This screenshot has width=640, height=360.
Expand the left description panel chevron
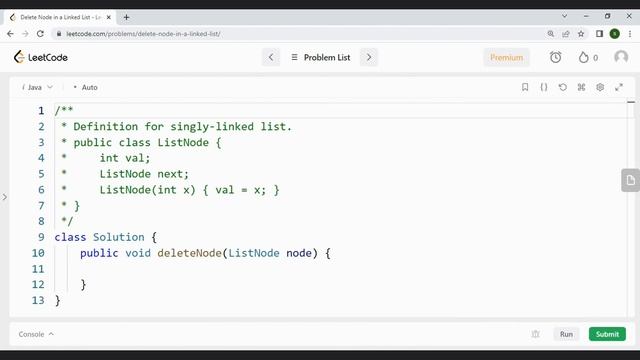point(4,197)
